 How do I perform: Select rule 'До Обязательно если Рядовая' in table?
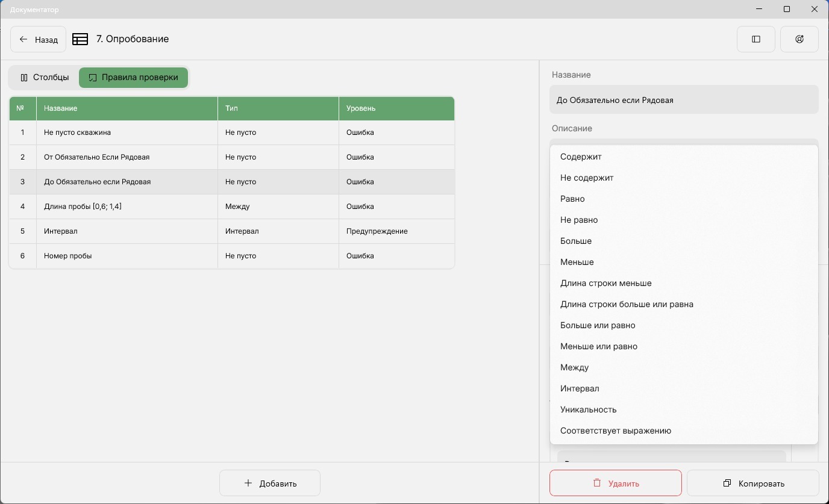pyautogui.click(x=231, y=182)
